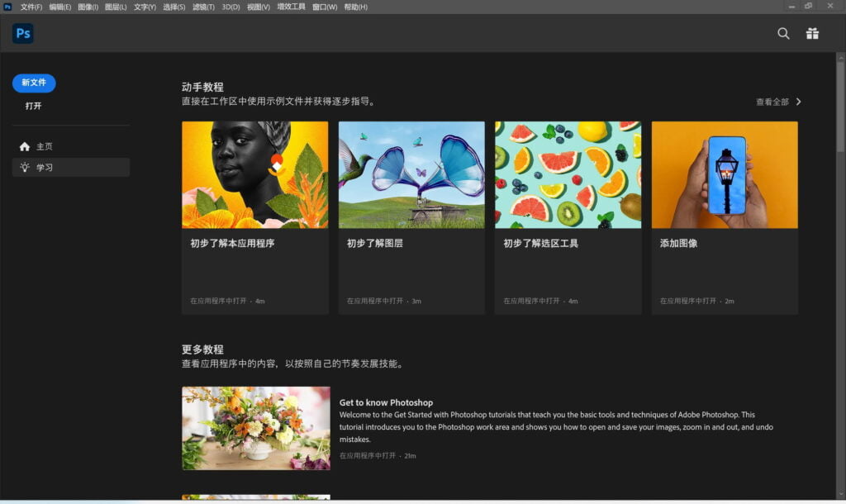Image resolution: width=846 pixels, height=504 pixels.
Task: Open the 图层(L) menu
Action: tap(116, 7)
